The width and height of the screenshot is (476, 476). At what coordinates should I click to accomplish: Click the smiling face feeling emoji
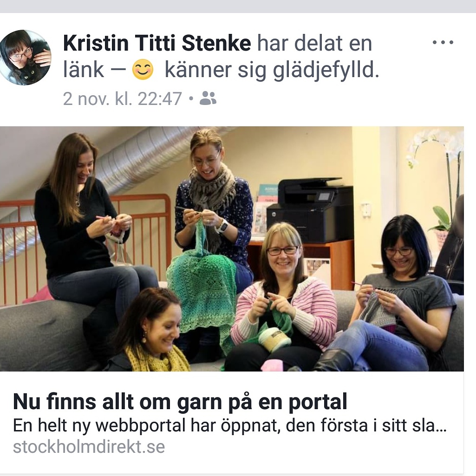pyautogui.click(x=143, y=70)
